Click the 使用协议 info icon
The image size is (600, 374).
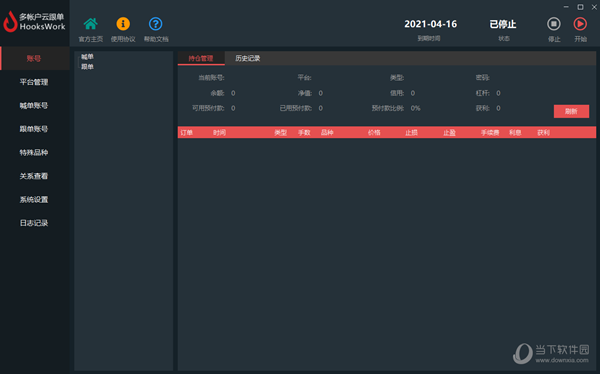pos(123,24)
